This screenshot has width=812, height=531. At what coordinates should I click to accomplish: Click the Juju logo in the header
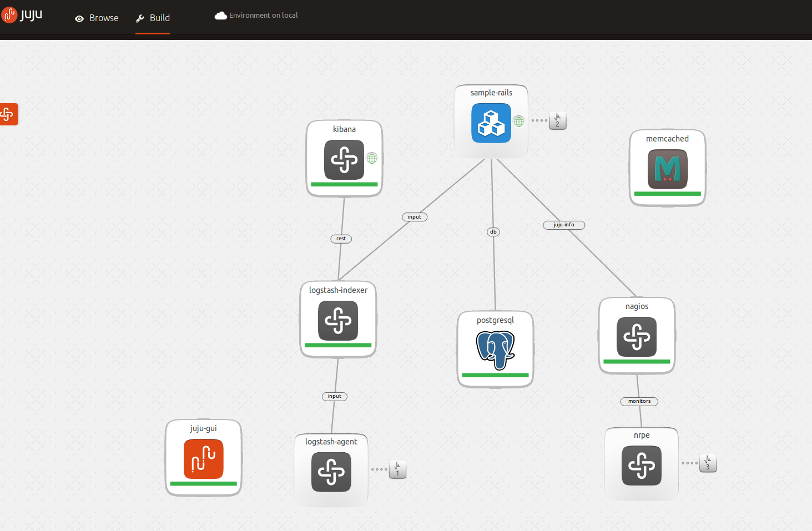(x=22, y=15)
